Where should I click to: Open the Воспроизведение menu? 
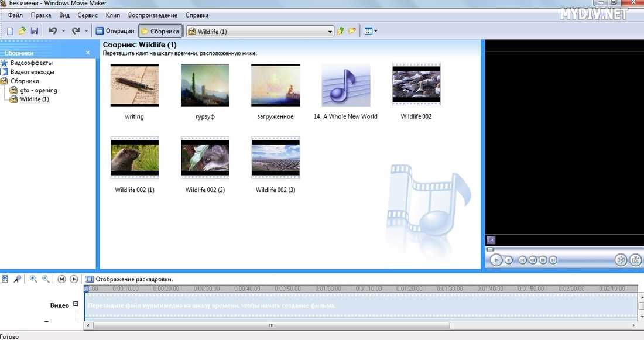152,15
